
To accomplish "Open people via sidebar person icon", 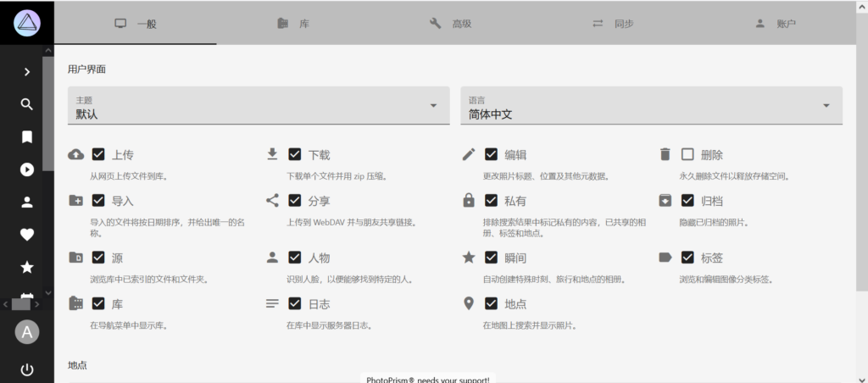I will [x=27, y=203].
